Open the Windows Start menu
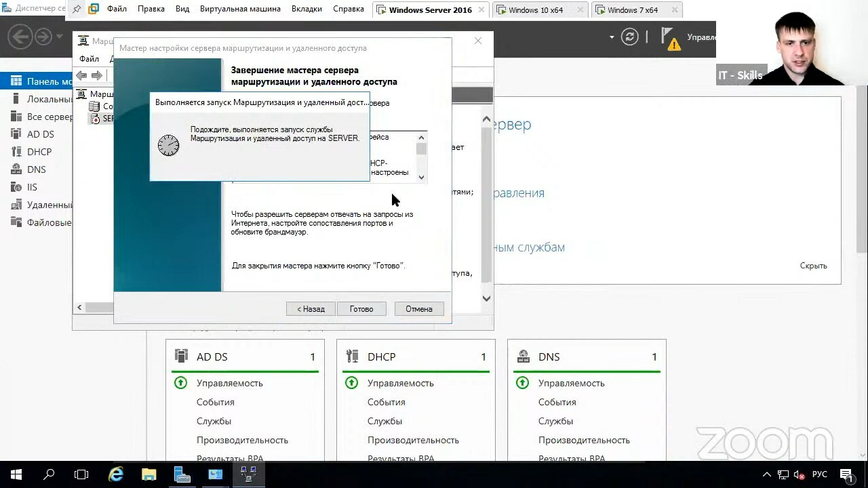This screenshot has height=488, width=868. [16, 474]
